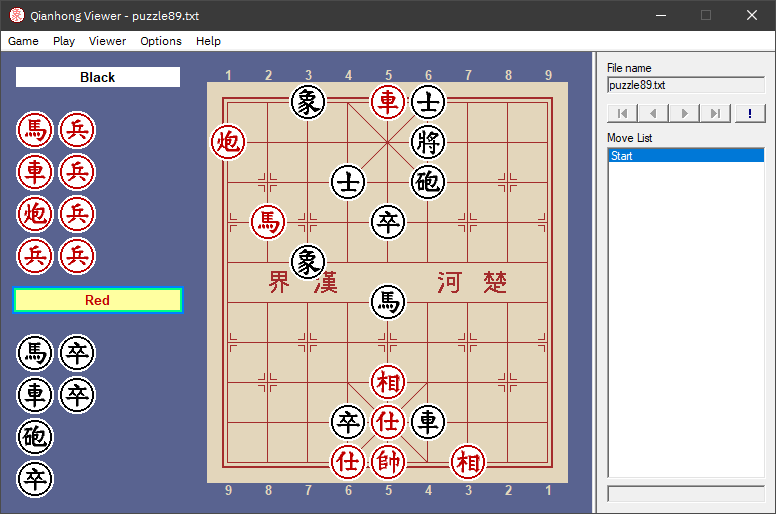Image resolution: width=776 pixels, height=514 pixels.
Task: Click the captured red chariot in side panel
Action: [x=35, y=172]
